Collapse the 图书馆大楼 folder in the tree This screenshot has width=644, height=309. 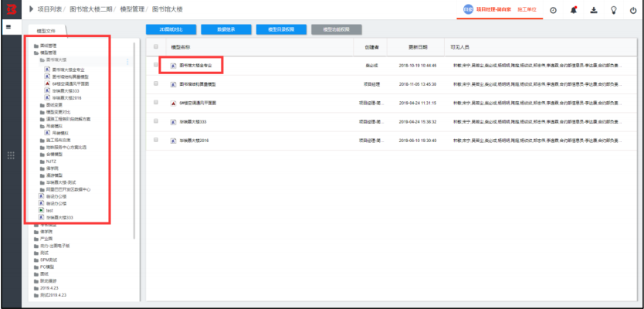point(42,60)
